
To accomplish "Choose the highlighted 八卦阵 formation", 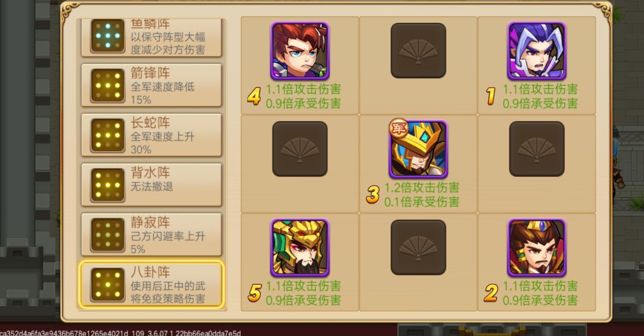I will click(x=151, y=284).
